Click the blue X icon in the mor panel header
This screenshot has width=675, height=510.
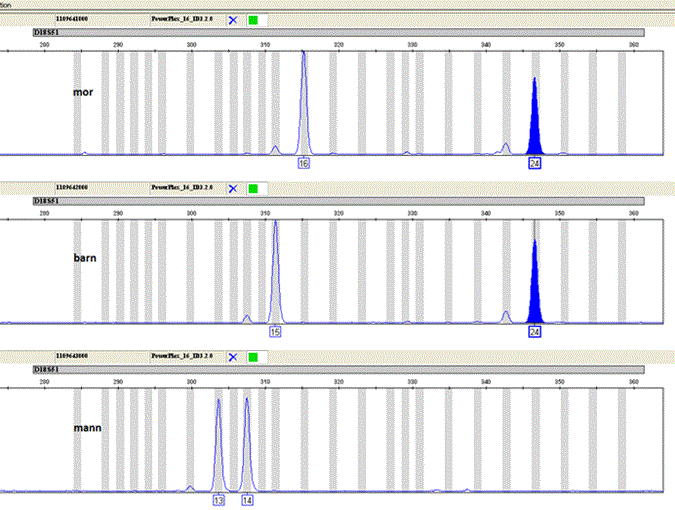pyautogui.click(x=233, y=20)
